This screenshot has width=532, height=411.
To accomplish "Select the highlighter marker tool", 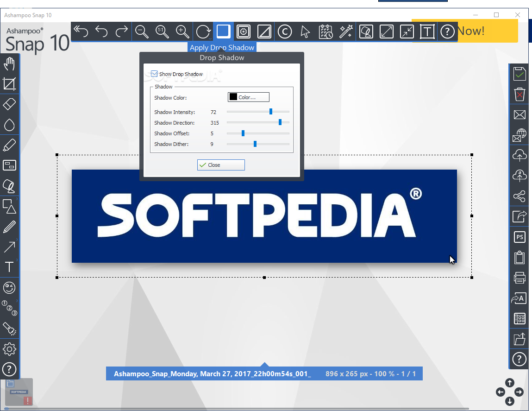I will tap(10, 145).
